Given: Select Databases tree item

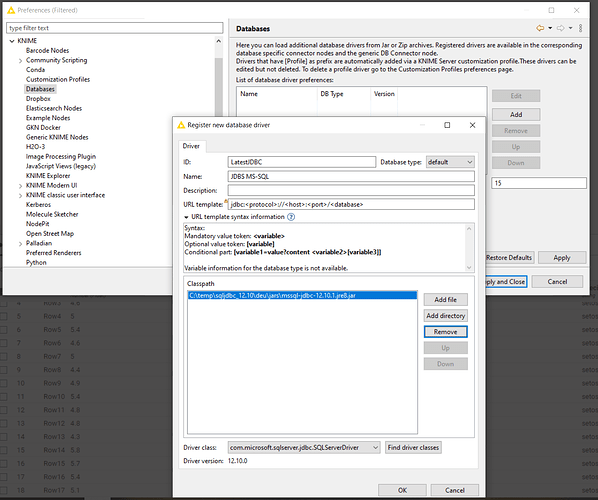Looking at the screenshot, I should coord(40,89).
